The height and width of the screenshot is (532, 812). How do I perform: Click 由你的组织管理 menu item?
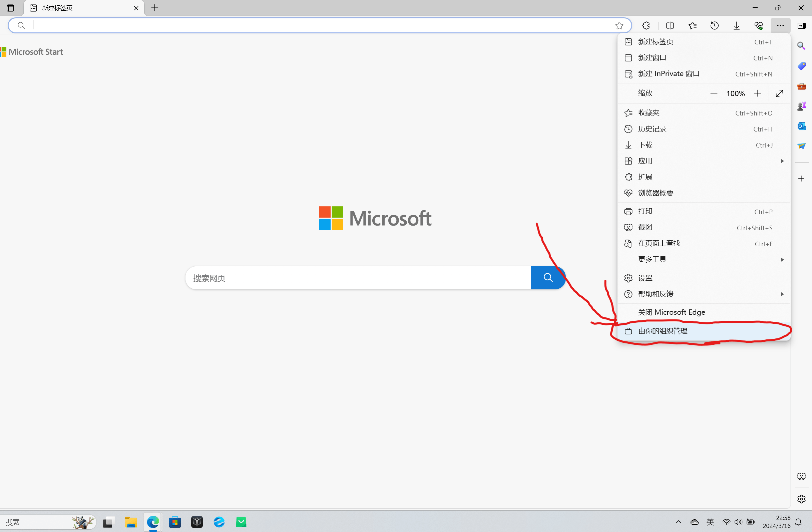pyautogui.click(x=704, y=331)
